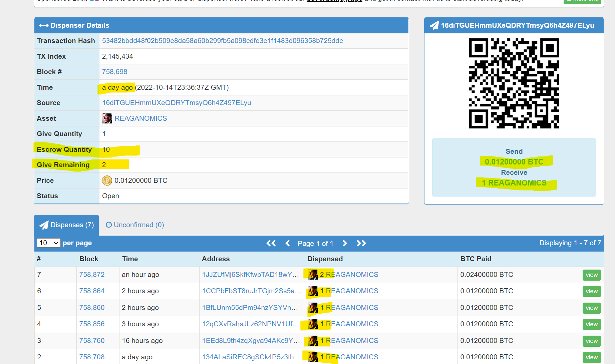The height and width of the screenshot is (364, 615).
Task: Open address 1EEd8L9th4zqXgya94AKc9Y… link
Action: coord(251,341)
